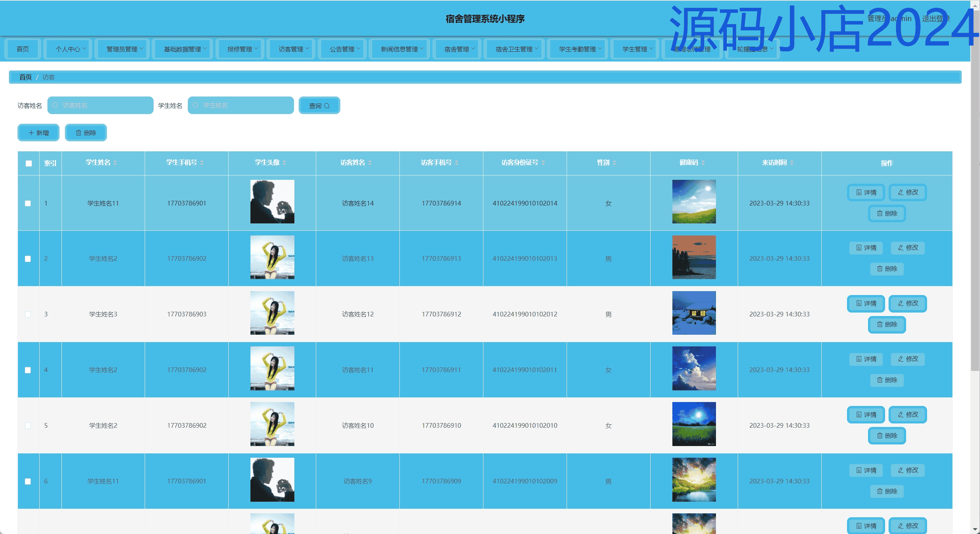Sort by 访客身份证号 column arrows

click(543, 163)
